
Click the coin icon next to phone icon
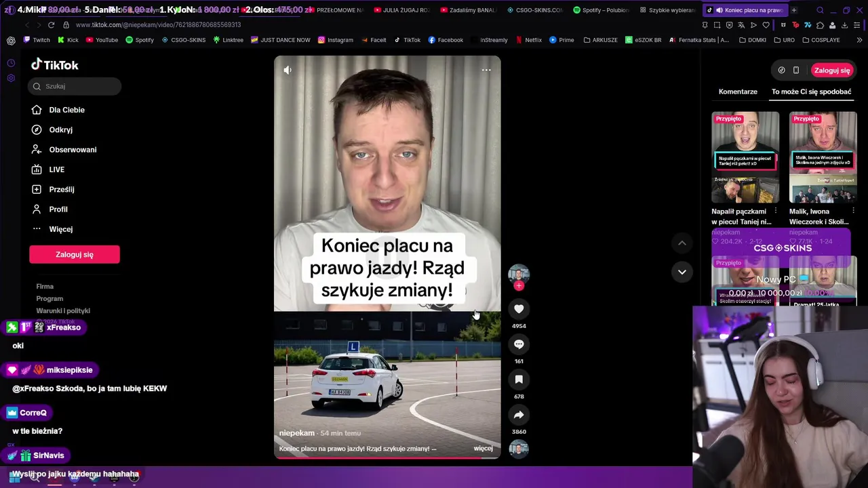tap(781, 70)
